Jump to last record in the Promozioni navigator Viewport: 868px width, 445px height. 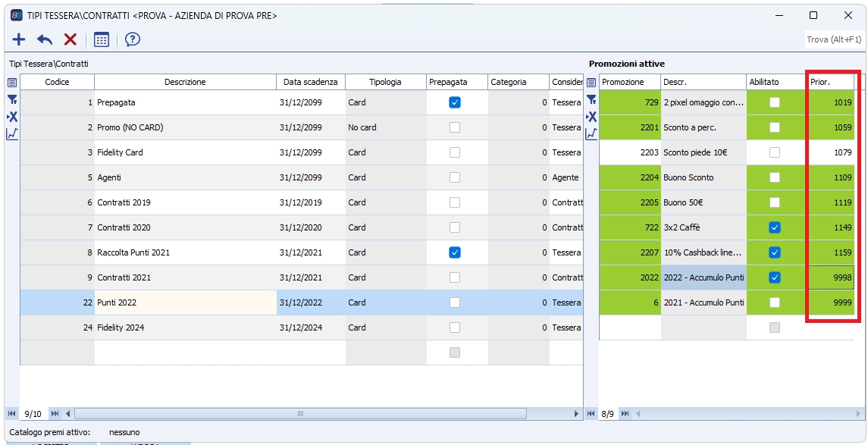(625, 413)
